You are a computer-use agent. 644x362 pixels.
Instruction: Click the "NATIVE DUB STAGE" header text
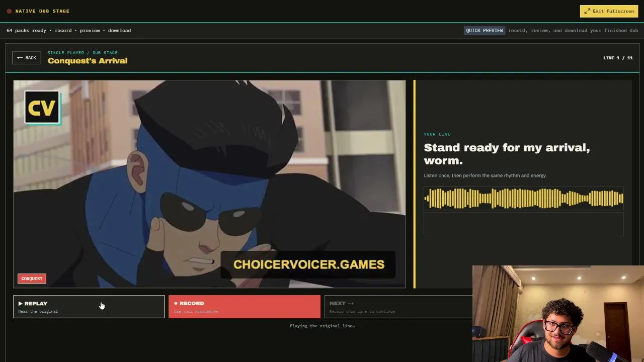(x=42, y=11)
